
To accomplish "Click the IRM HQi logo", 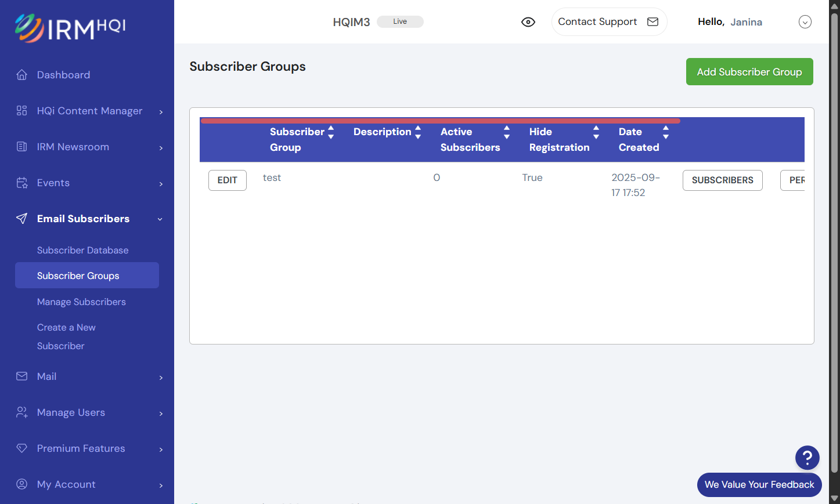I will 70,28.
